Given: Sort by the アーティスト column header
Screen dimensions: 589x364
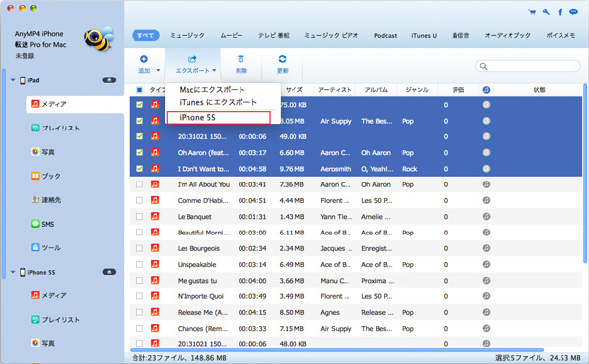Looking at the screenshot, I should pyautogui.click(x=335, y=90).
